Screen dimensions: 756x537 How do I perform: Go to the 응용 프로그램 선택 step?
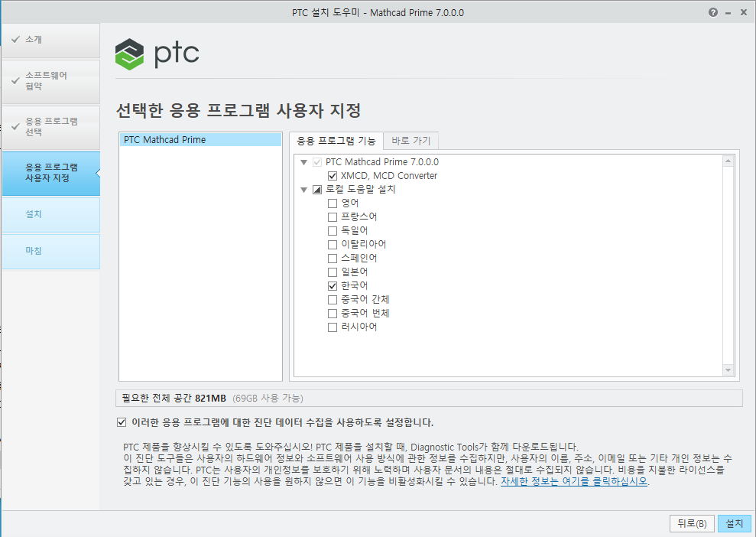(x=51, y=127)
